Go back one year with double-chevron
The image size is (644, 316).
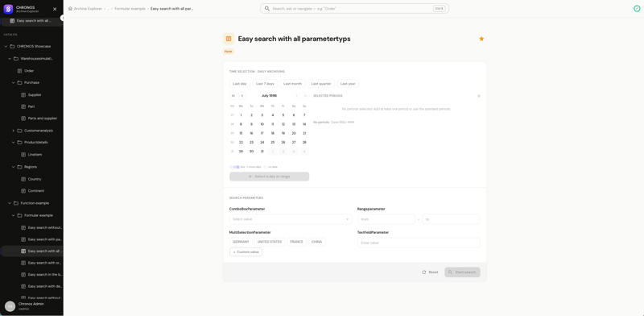[x=233, y=96]
